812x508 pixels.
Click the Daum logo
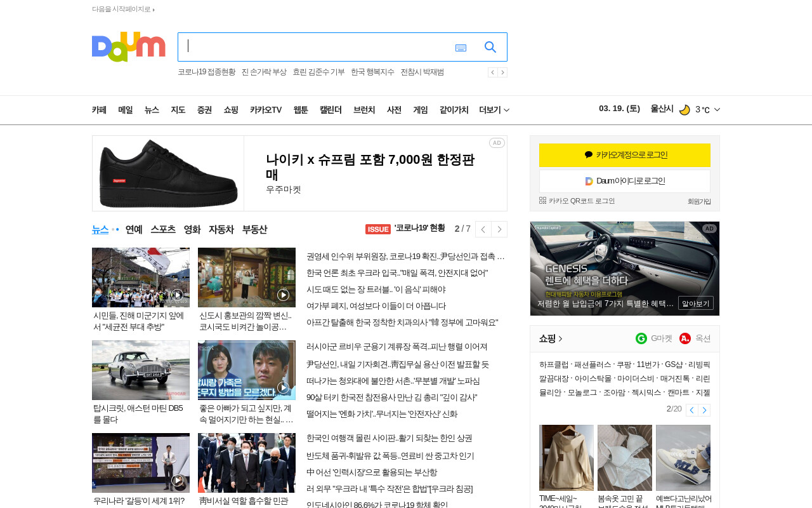point(129,47)
